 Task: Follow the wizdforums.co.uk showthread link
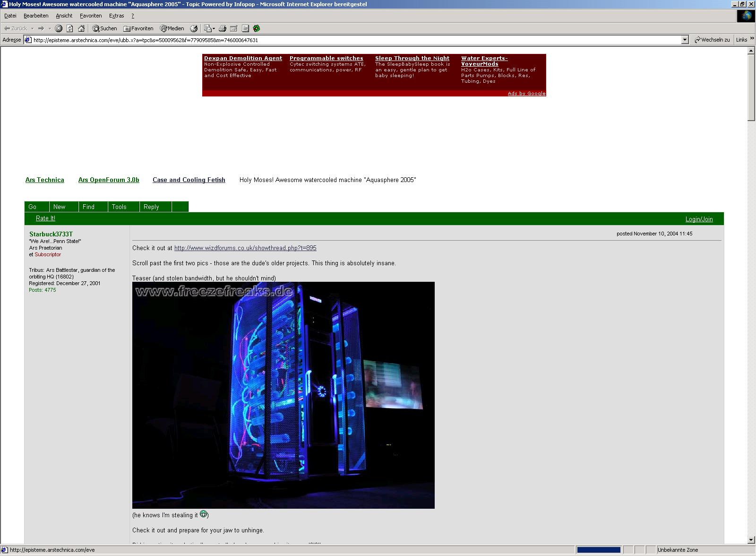(245, 248)
